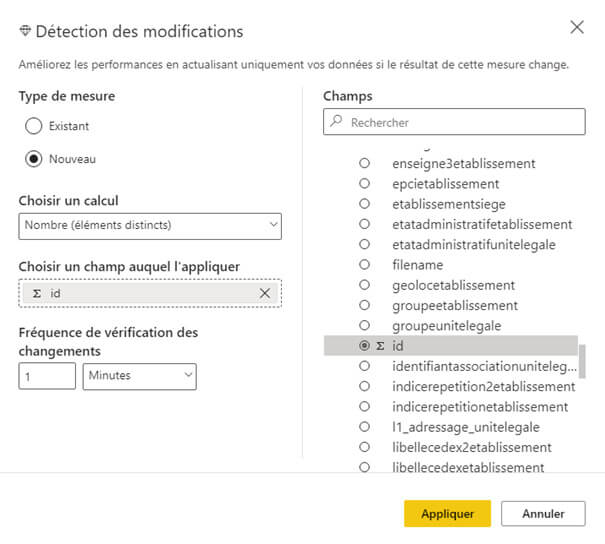Choose the etablissementsiege field radio

(x=364, y=204)
